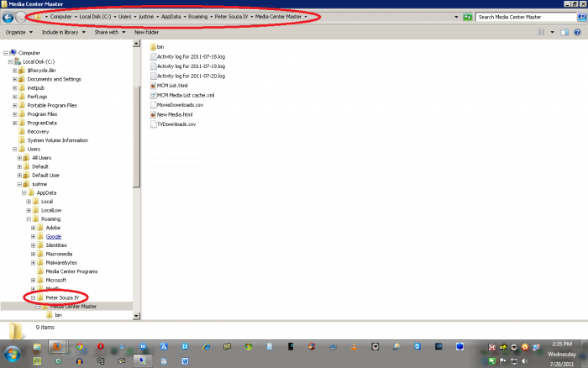
Task: Collapse the justme tree node
Action: point(19,184)
